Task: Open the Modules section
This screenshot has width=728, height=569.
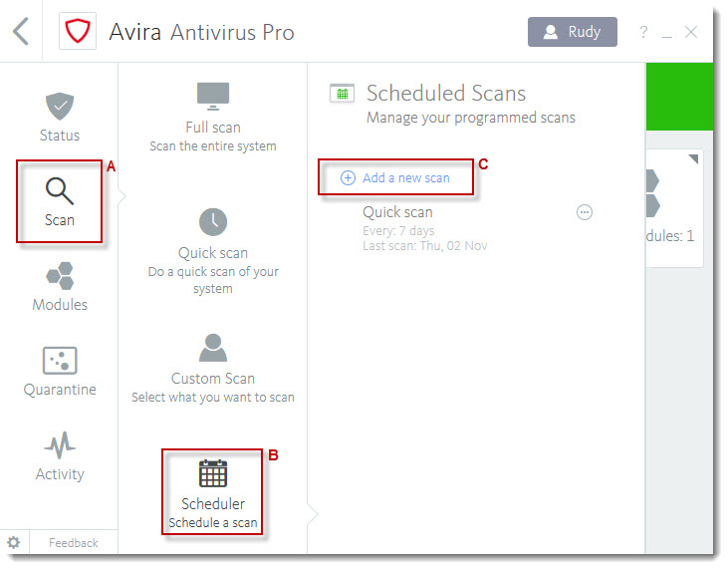Action: pyautogui.click(x=60, y=287)
